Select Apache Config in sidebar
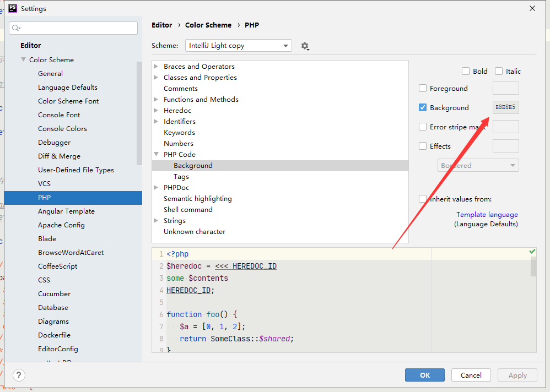550x392 pixels. tap(61, 225)
